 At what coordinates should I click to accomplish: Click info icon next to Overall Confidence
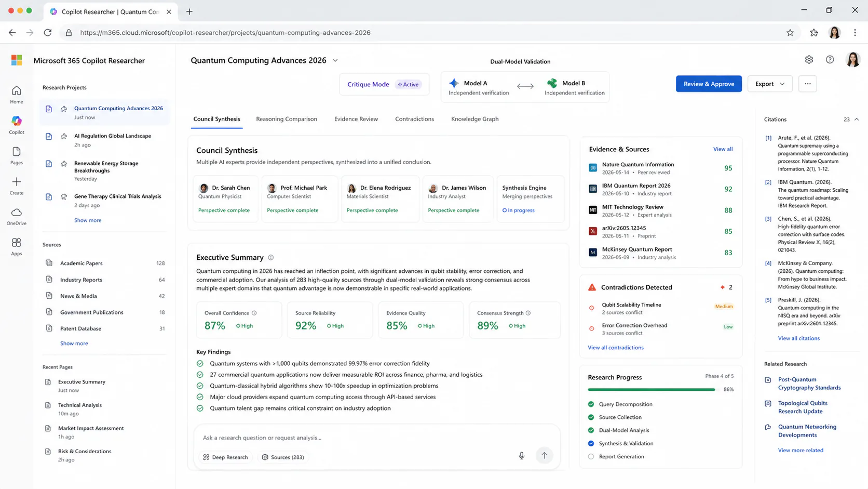pos(254,313)
